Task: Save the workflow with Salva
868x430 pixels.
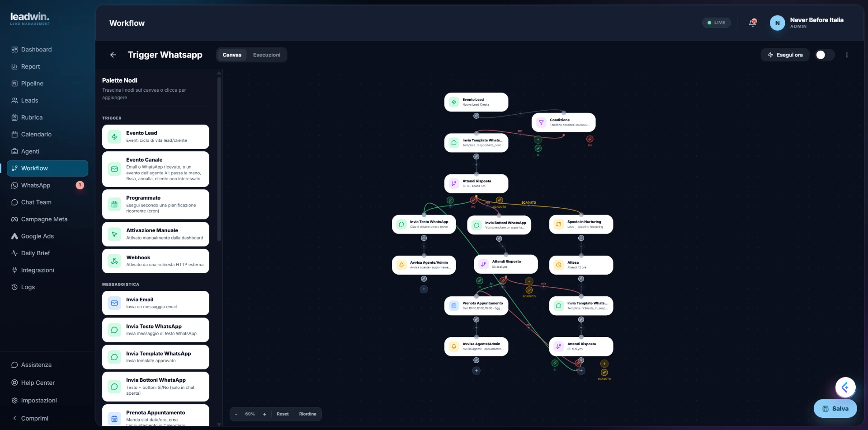Action: pyautogui.click(x=835, y=408)
